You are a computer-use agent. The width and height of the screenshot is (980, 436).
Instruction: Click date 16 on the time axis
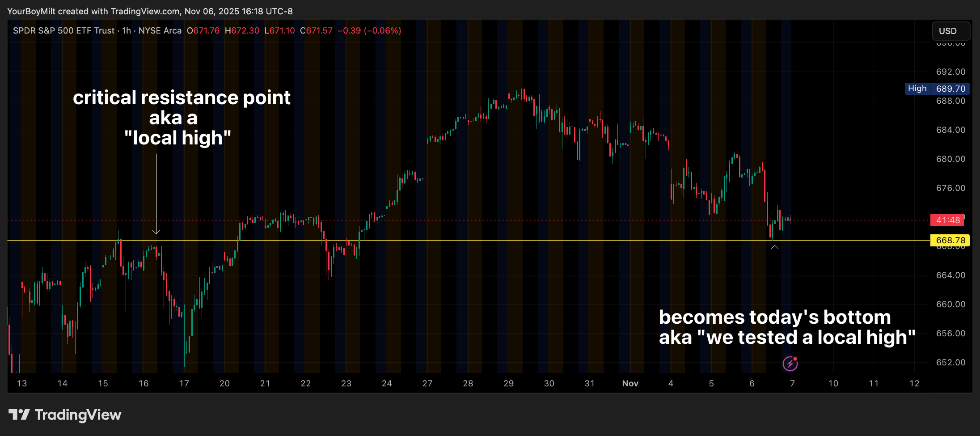pyautogui.click(x=144, y=383)
